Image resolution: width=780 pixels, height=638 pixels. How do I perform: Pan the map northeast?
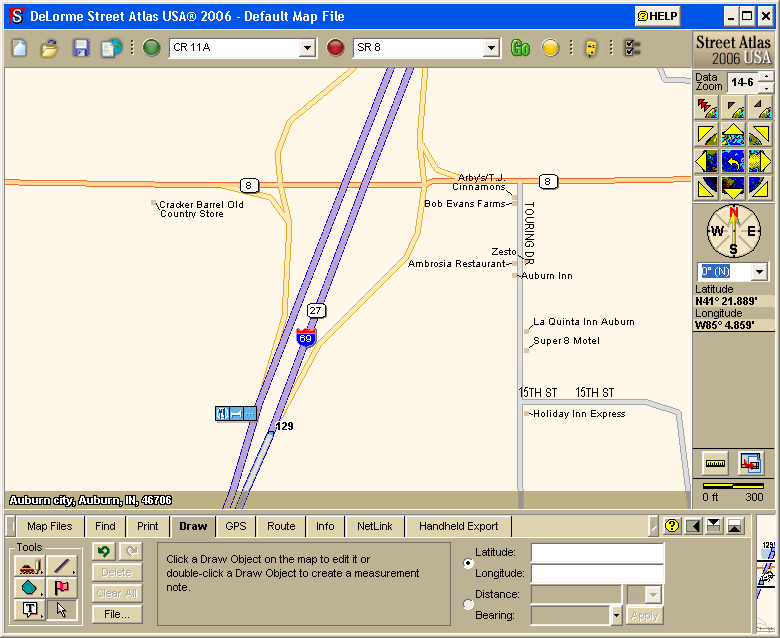760,134
